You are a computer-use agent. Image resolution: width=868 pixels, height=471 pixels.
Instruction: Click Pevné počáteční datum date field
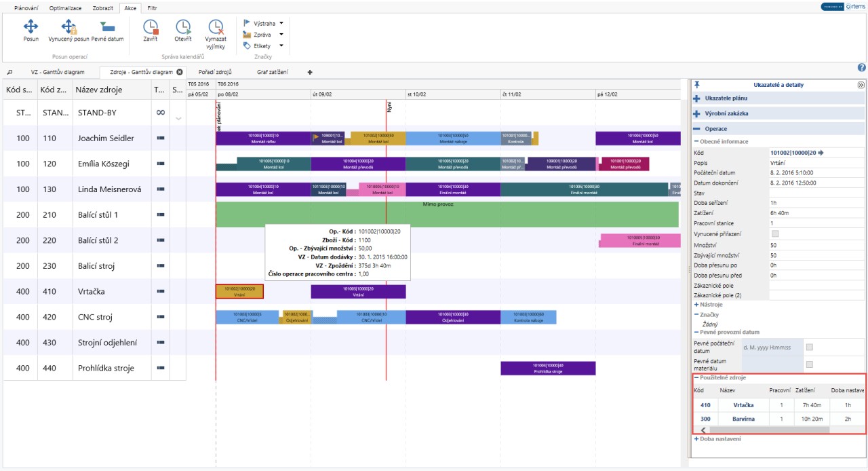[x=772, y=347]
